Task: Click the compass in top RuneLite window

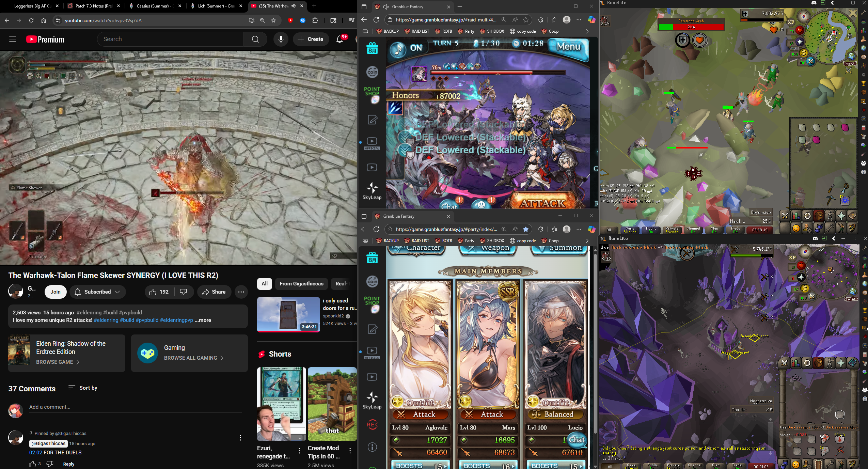Action: [804, 15]
